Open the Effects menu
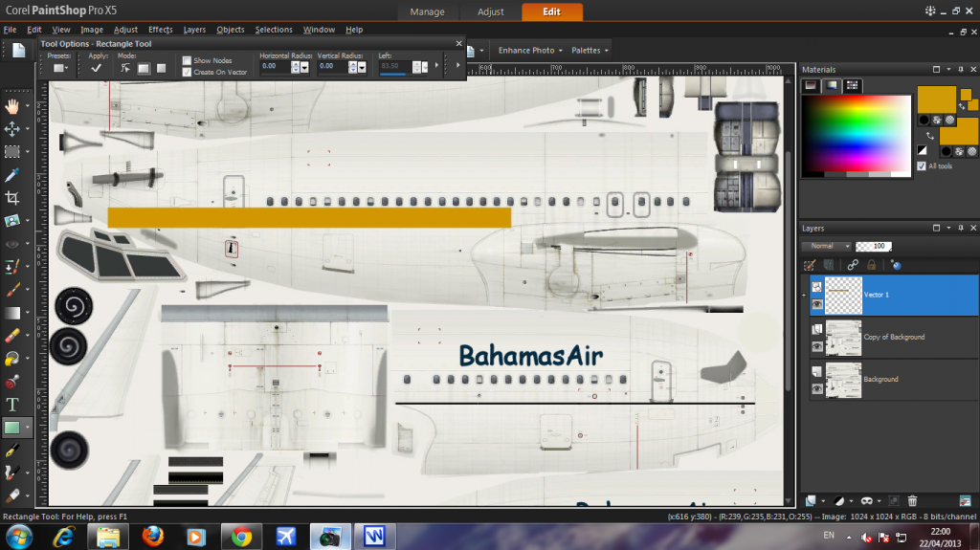This screenshot has width=980, height=550. [160, 30]
